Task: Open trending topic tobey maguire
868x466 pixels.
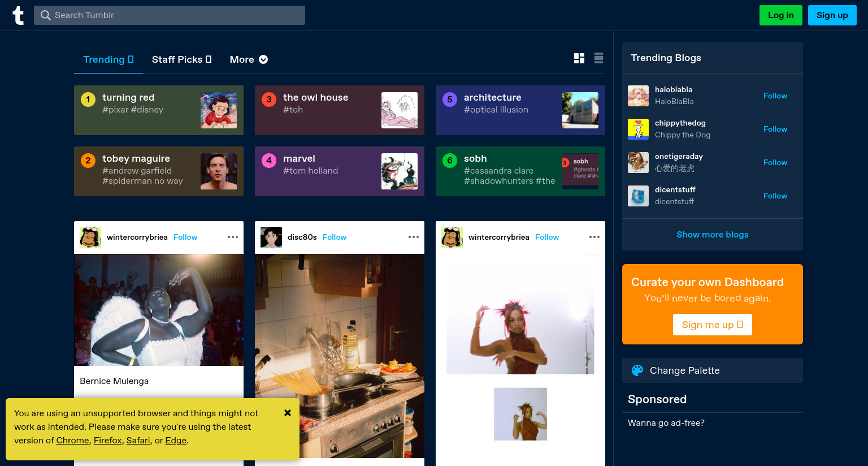Action: point(159,171)
